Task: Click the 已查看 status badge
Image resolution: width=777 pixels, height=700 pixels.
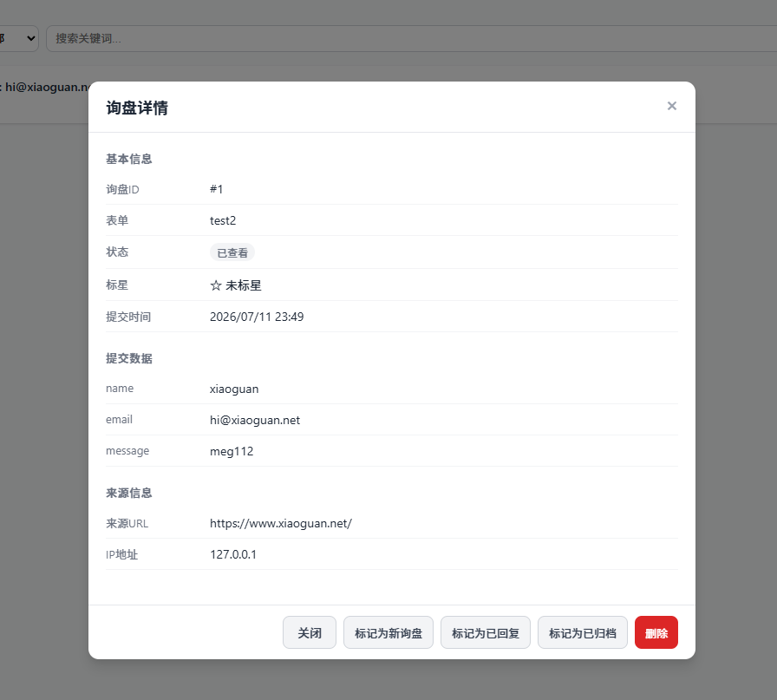Action: (232, 252)
